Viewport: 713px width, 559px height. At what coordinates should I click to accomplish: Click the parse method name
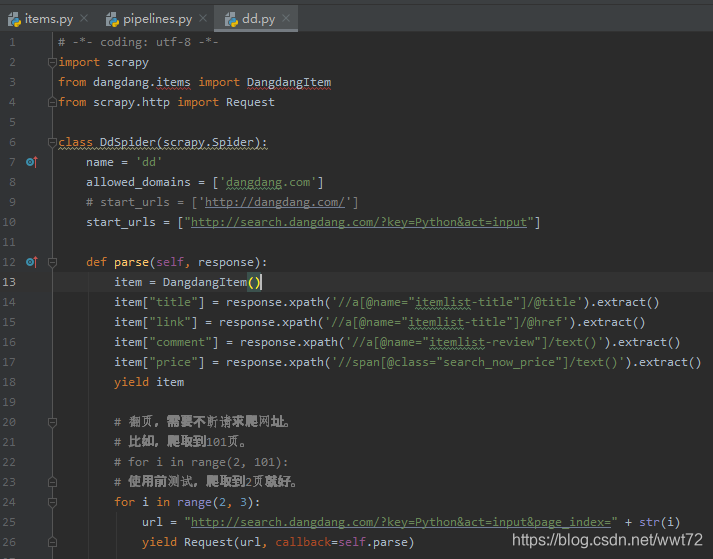(x=131, y=262)
